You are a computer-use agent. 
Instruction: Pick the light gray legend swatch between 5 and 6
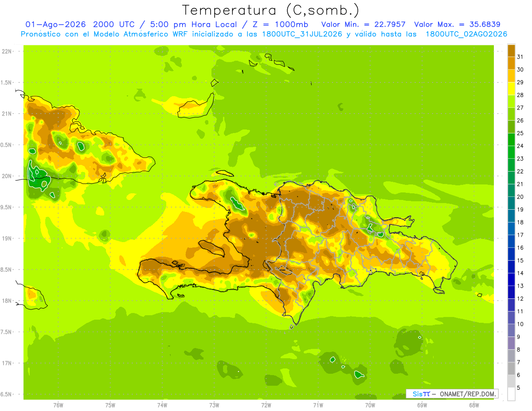point(511,381)
